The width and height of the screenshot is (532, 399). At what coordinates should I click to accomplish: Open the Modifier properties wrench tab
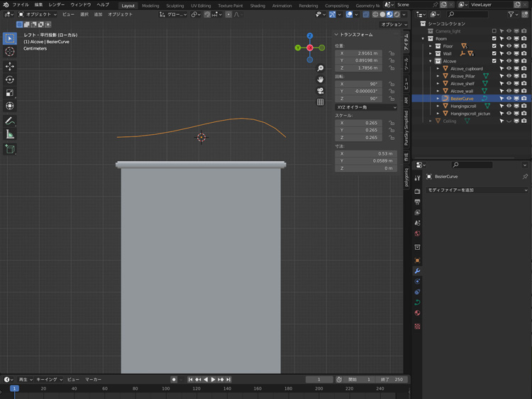pos(417,271)
